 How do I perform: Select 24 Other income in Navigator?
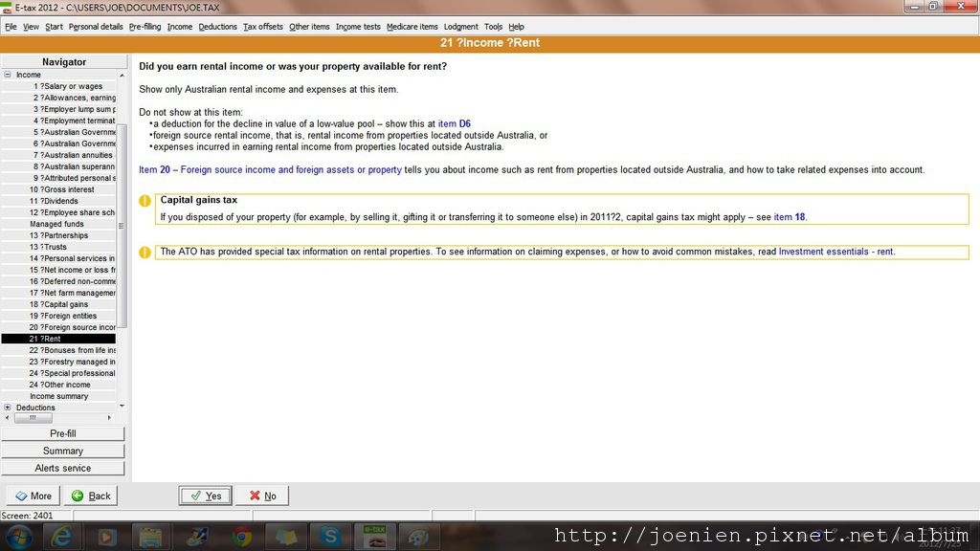pos(60,385)
